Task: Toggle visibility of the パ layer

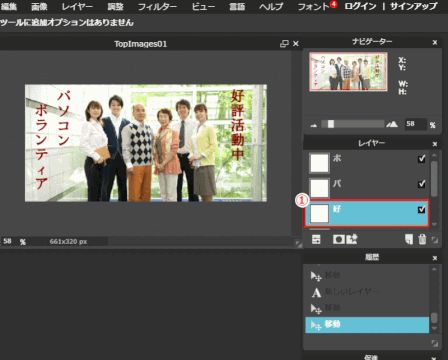Action: coord(422,184)
